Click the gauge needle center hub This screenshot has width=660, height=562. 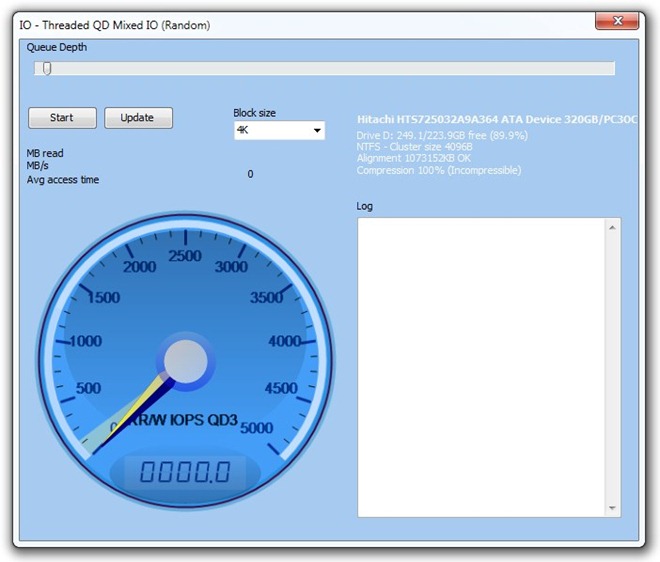[x=186, y=361]
